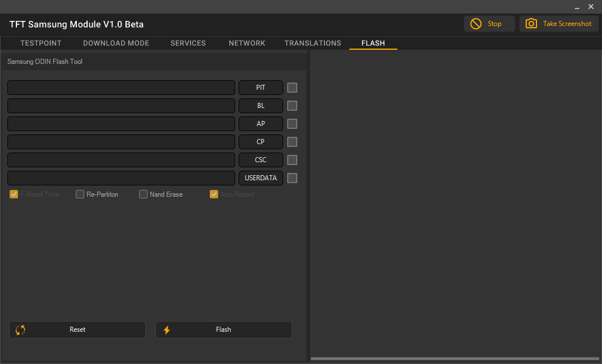This screenshot has height=364, width=602.
Task: Enable the Re-Partition checkbox
Action: (x=80, y=194)
